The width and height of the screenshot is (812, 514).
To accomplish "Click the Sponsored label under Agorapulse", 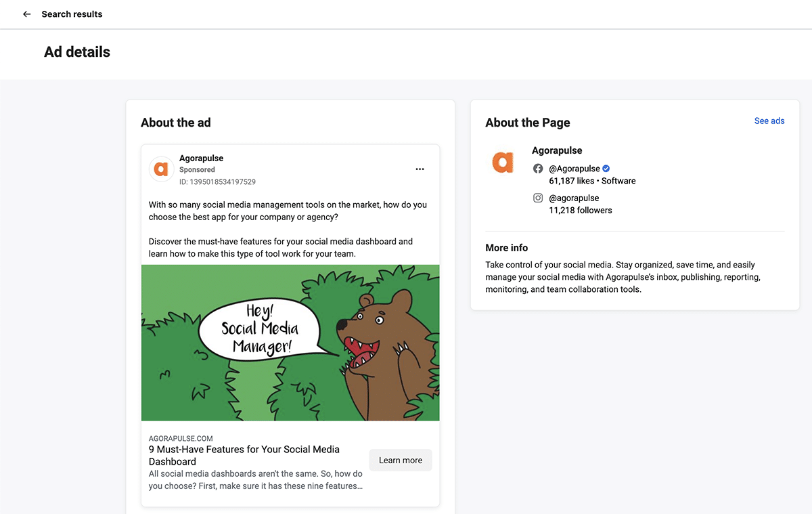I will (197, 170).
